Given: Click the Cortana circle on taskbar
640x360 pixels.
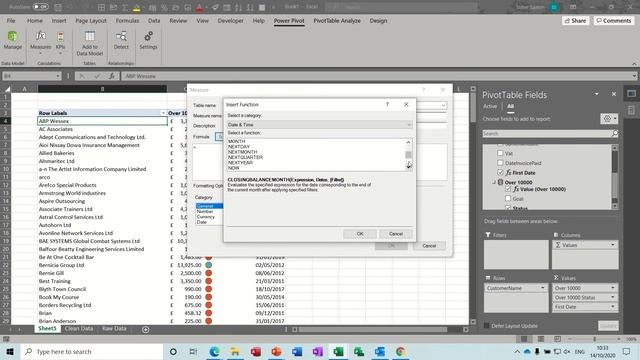Looking at the screenshot, I should tap(173, 351).
